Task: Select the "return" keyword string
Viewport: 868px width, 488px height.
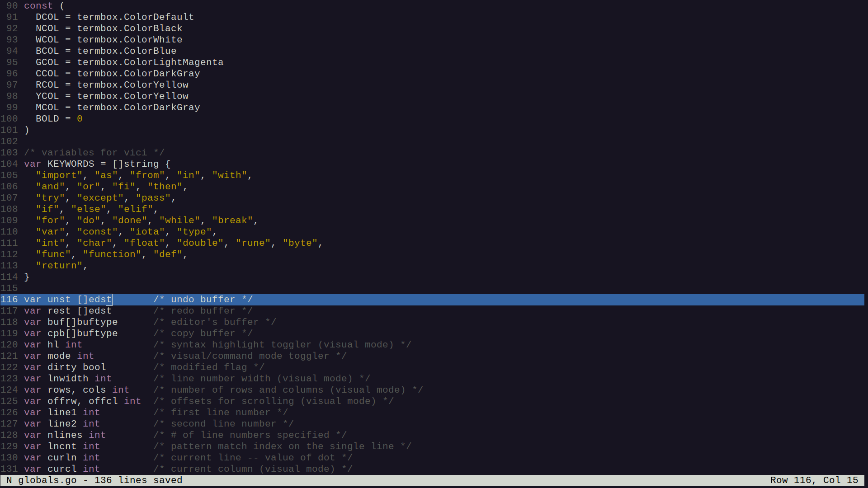Action: pyautogui.click(x=59, y=266)
